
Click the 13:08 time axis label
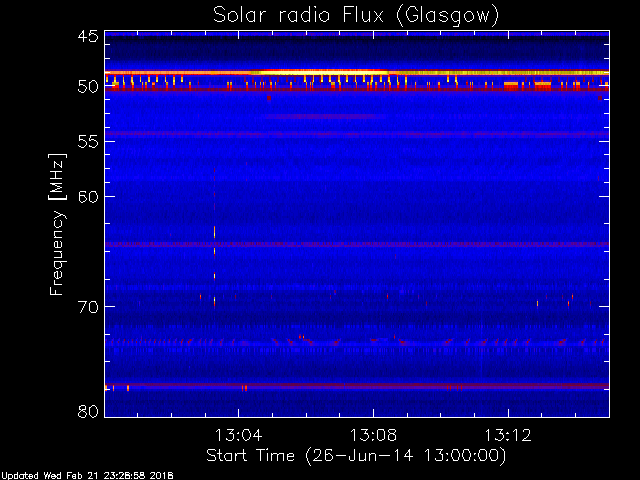point(373,435)
